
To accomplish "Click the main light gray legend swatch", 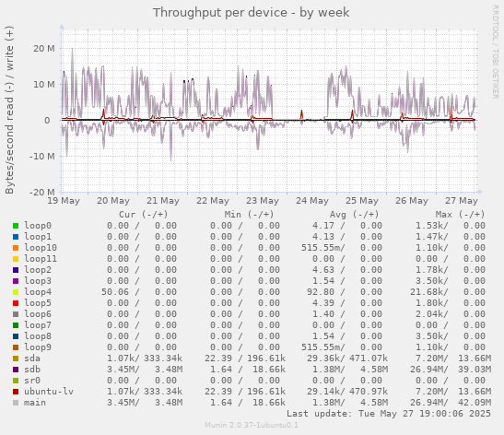I will pyautogui.click(x=16, y=403).
